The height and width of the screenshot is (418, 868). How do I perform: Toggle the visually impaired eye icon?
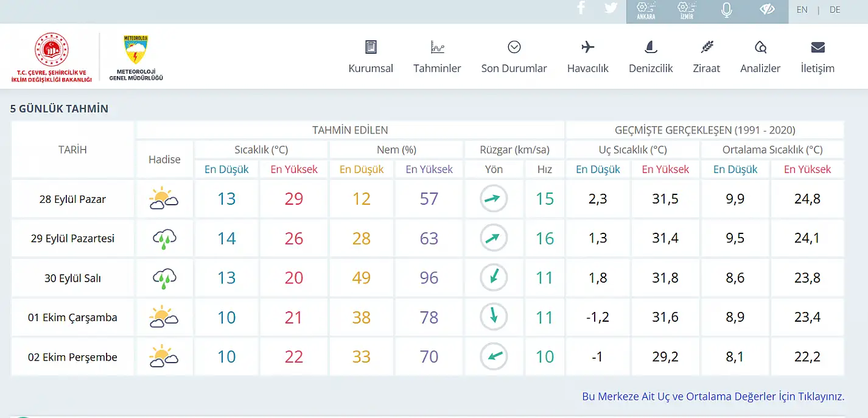(767, 9)
